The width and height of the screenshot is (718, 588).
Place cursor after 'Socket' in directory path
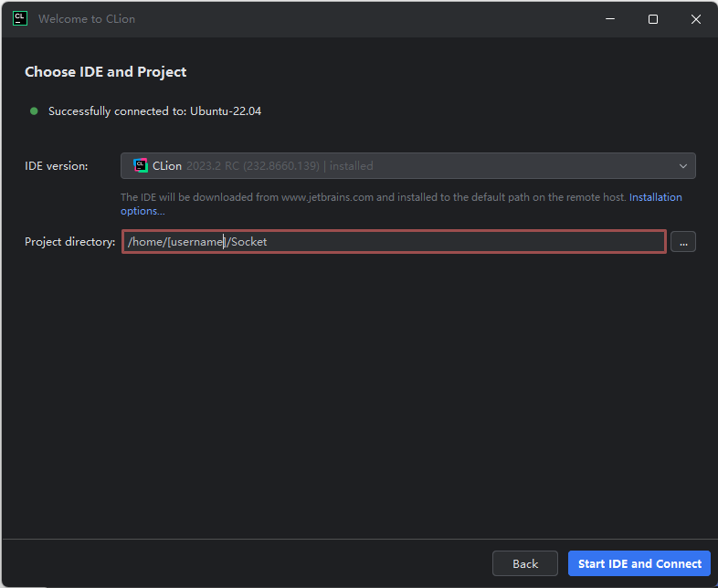pos(269,242)
